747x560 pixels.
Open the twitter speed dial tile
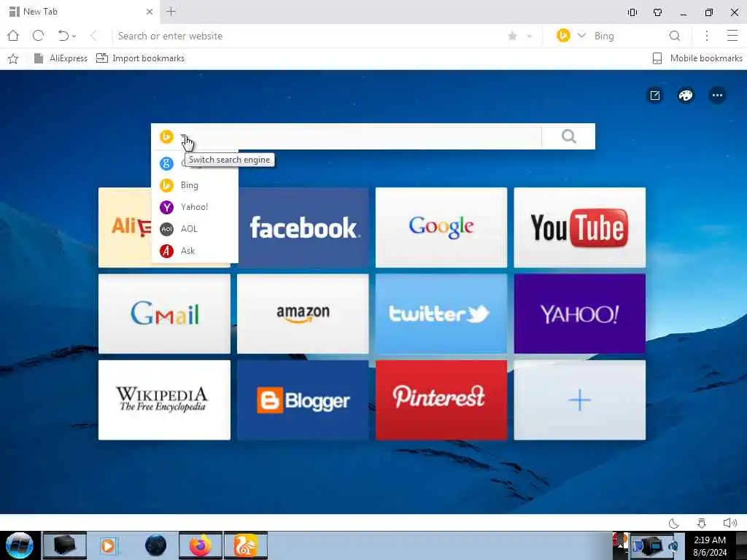click(x=441, y=314)
